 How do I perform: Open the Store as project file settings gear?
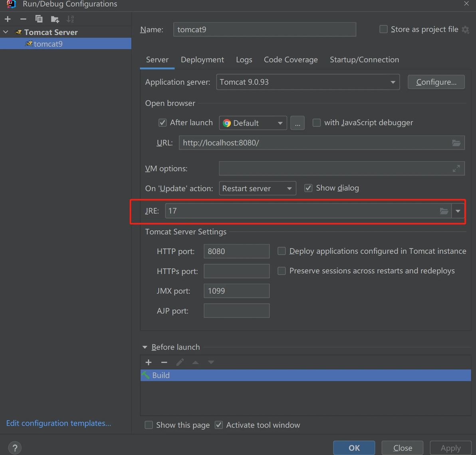click(x=465, y=30)
